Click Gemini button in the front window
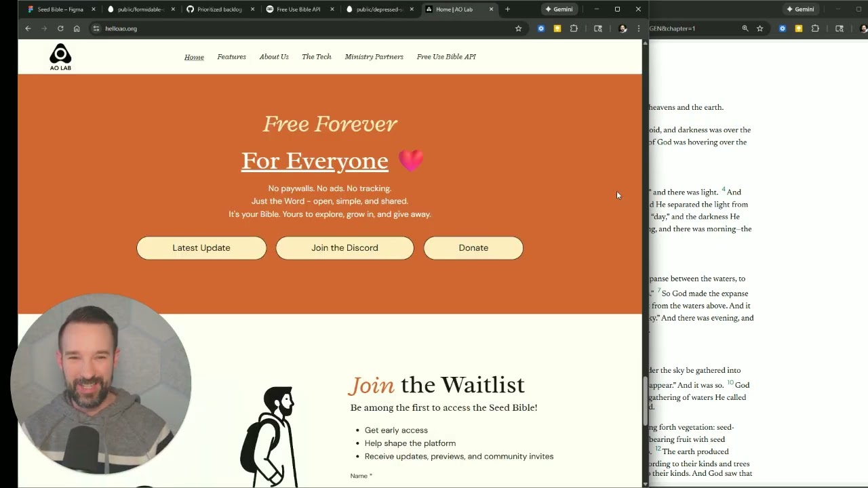Image resolution: width=868 pixels, height=488 pixels. coord(559,9)
